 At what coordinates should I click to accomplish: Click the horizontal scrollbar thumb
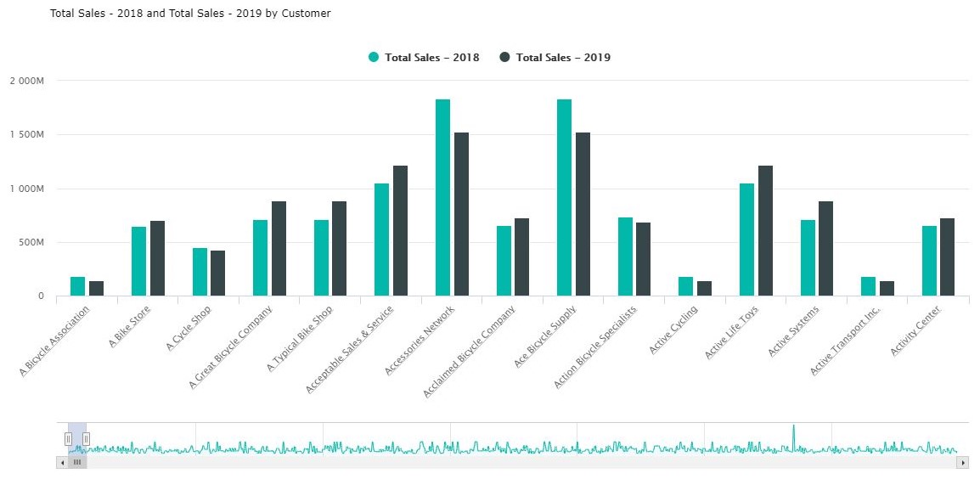coord(76,462)
